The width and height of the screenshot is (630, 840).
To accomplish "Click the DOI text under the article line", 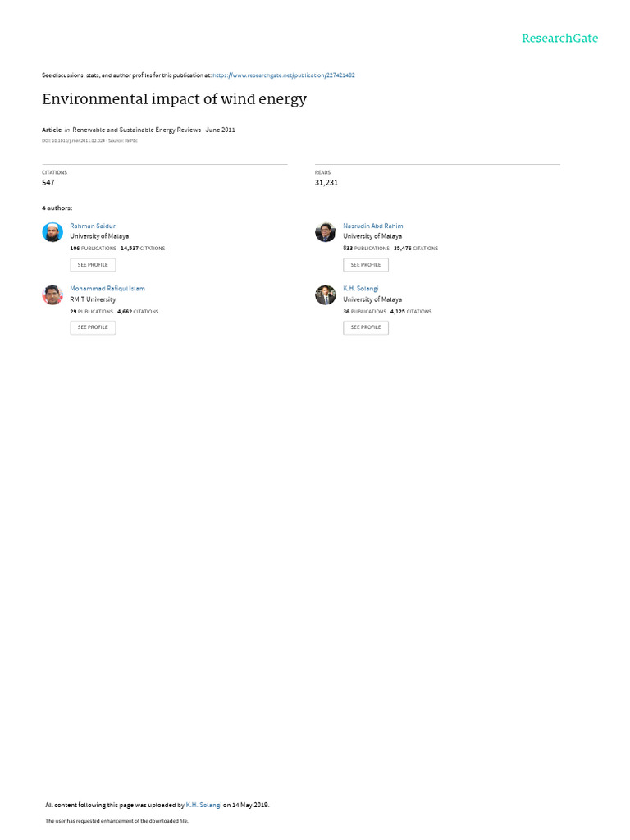I will pyautogui.click(x=73, y=141).
